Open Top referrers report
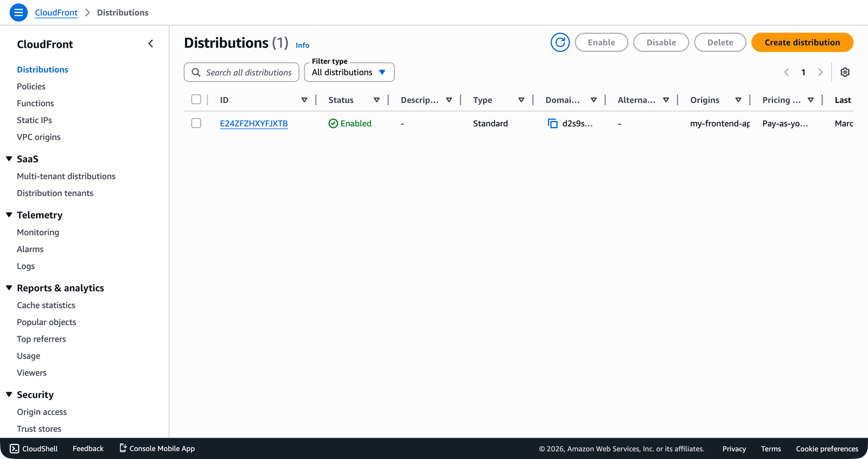 coord(41,339)
